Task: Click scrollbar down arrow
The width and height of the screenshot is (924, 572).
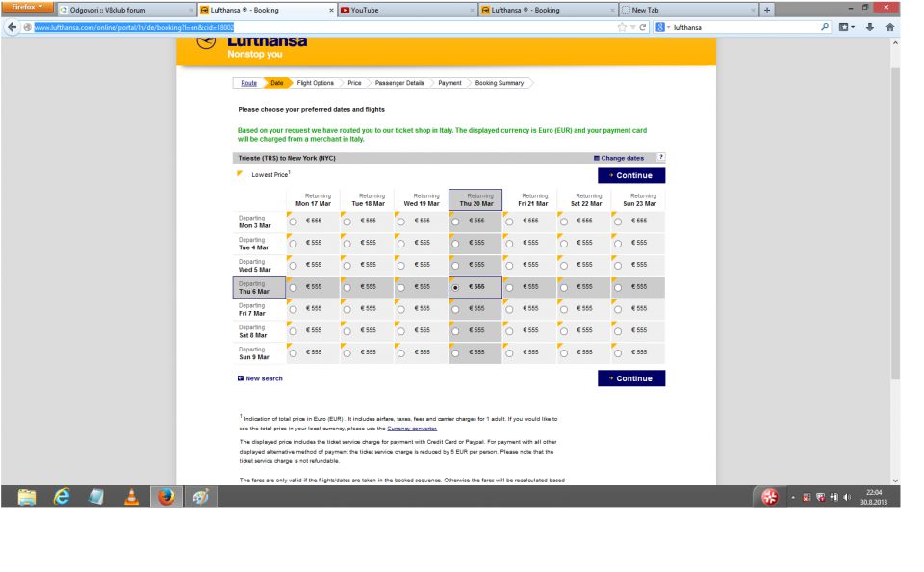Action: (x=895, y=481)
